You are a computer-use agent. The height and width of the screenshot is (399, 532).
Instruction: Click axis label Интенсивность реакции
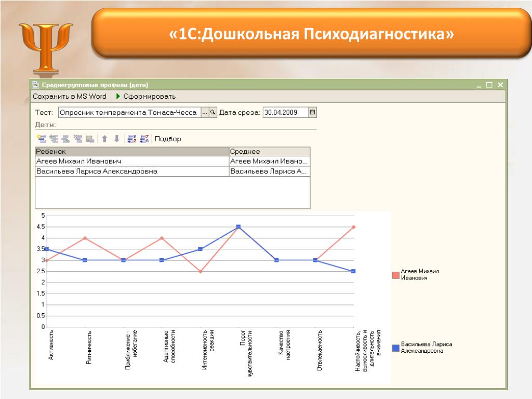coord(208,350)
